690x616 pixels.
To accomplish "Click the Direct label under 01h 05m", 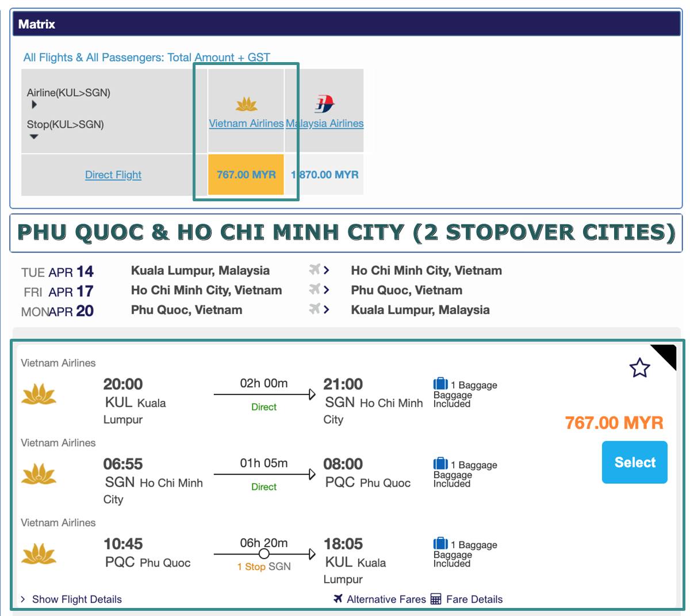I will point(264,487).
